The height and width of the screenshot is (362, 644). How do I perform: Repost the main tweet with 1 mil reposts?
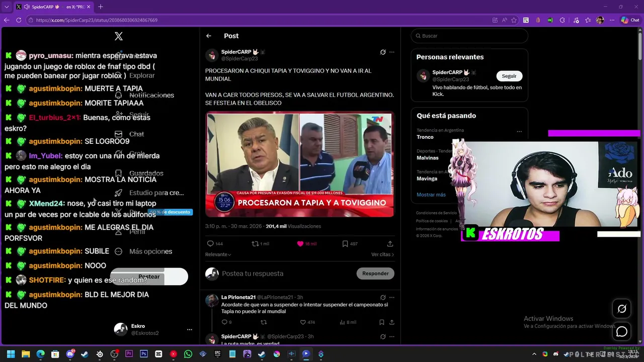click(x=260, y=244)
